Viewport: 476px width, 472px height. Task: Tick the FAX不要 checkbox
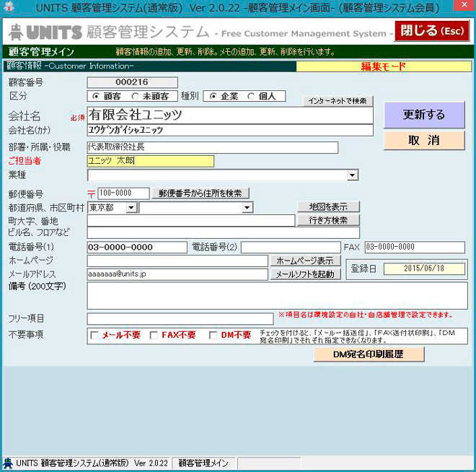point(154,335)
